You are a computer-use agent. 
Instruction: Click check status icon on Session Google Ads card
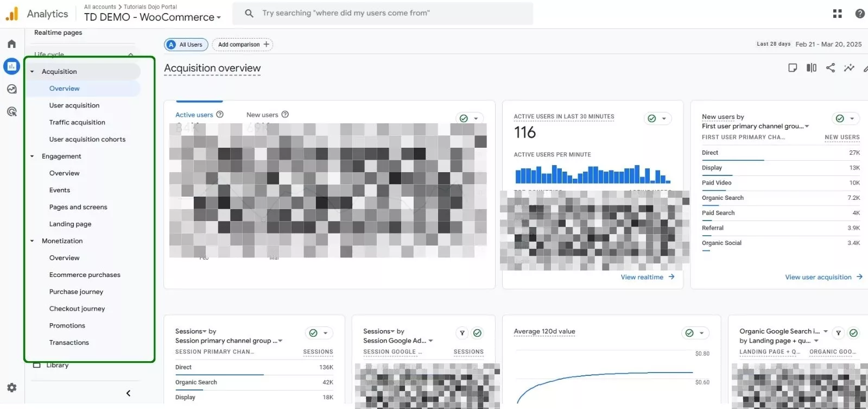click(x=477, y=333)
